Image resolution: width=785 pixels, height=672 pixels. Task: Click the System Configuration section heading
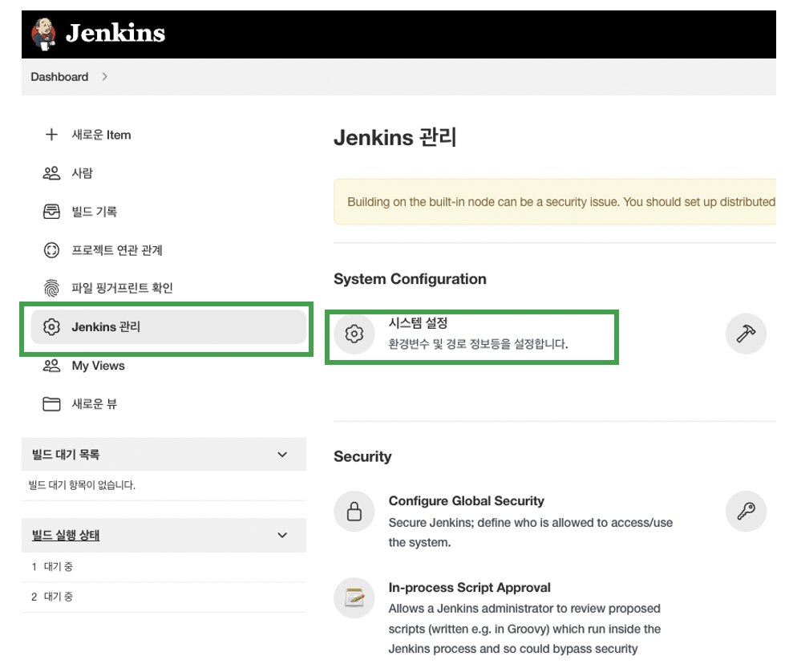click(410, 279)
